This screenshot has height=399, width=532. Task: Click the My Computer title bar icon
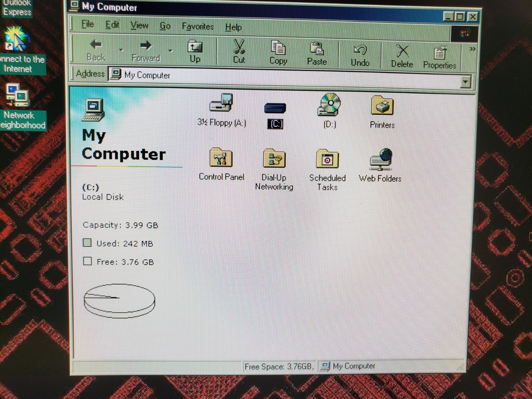[74, 6]
